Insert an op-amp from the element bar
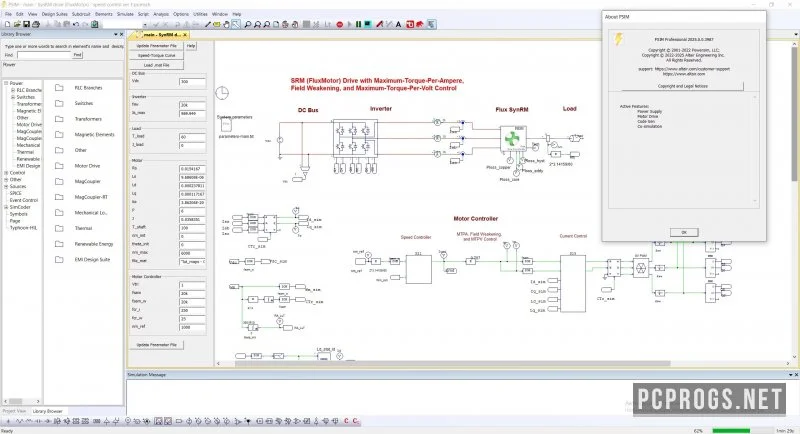This screenshot has width=800, height=434. [238, 421]
